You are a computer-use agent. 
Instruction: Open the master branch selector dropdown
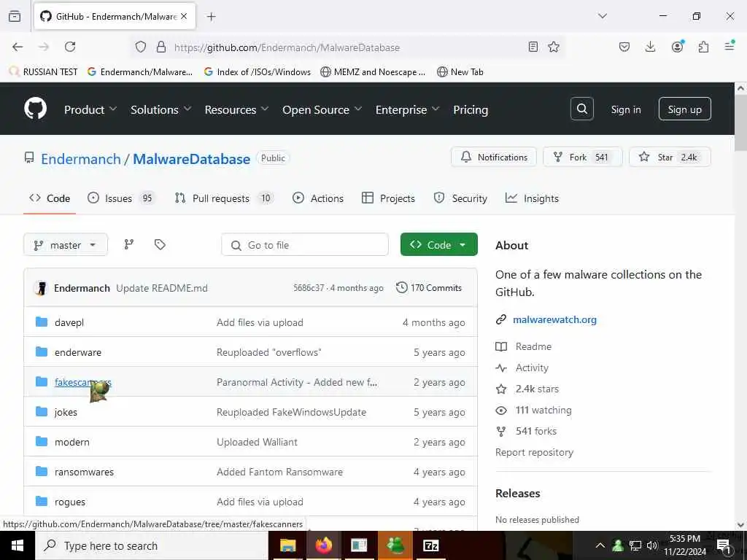coord(66,245)
